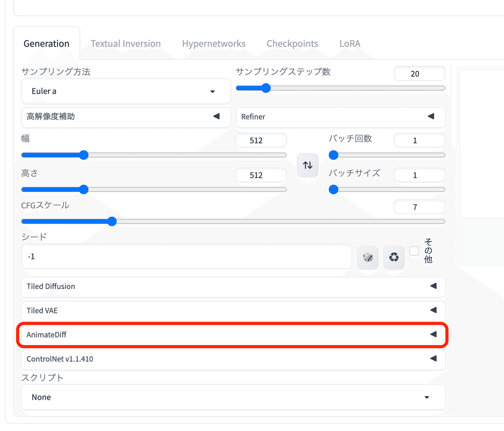Adjust the バッチサイズ slider
The width and height of the screenshot is (504, 431).
(x=387, y=189)
